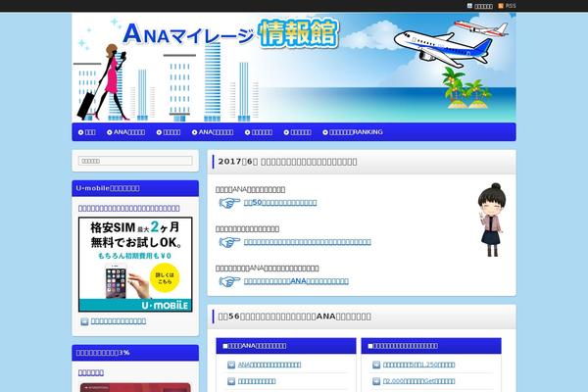
Task: Open the RANKING navigation menu item
Action: (x=353, y=132)
